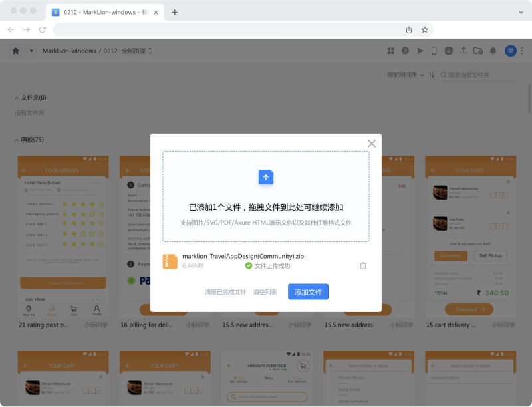Click the help question mark icon
532x407 pixels.
405,51
